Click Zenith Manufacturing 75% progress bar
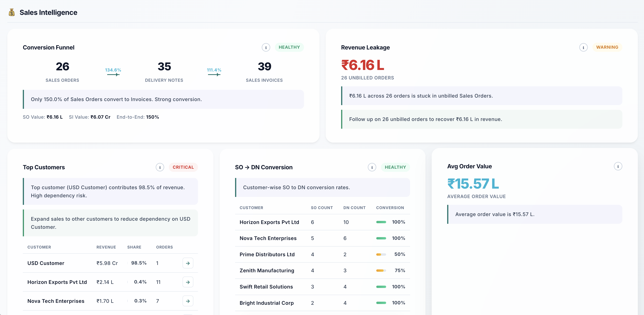This screenshot has width=644, height=315. click(381, 271)
